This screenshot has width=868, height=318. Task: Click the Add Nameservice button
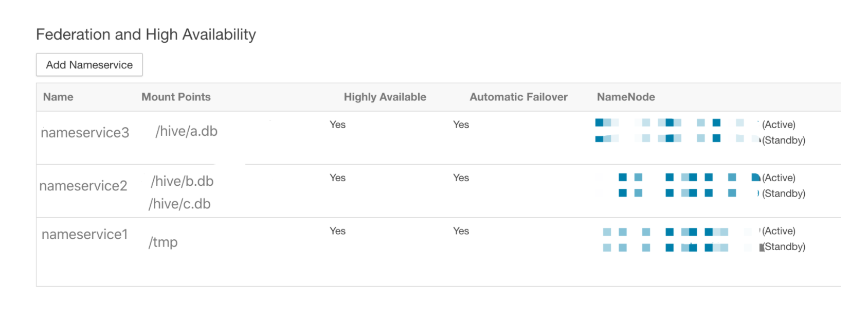pos(89,65)
